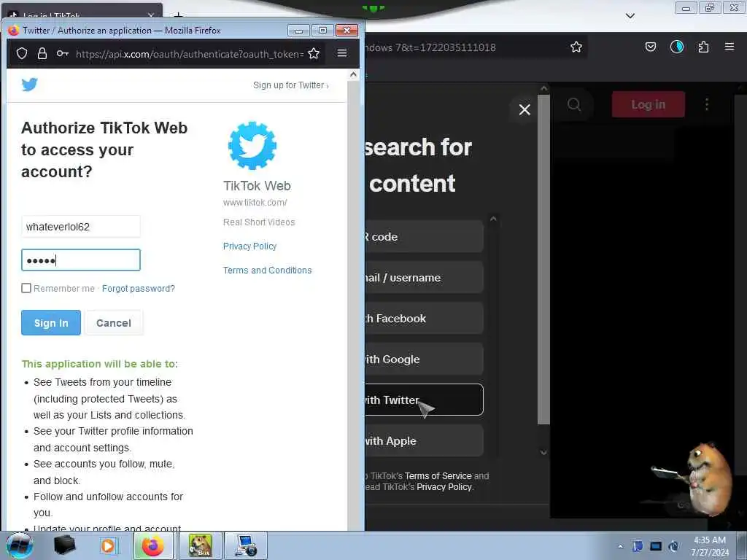The image size is (747, 560).
Task: Choose the continue with Apple option
Action: point(425,440)
